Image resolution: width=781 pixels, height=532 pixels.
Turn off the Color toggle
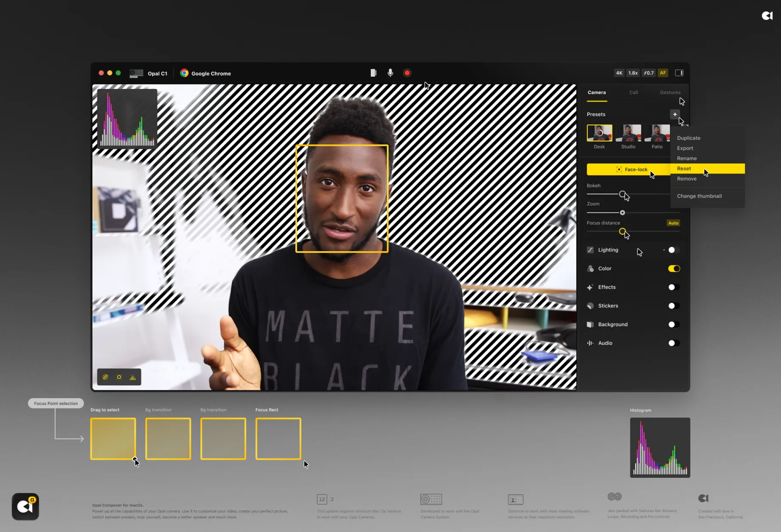(674, 269)
